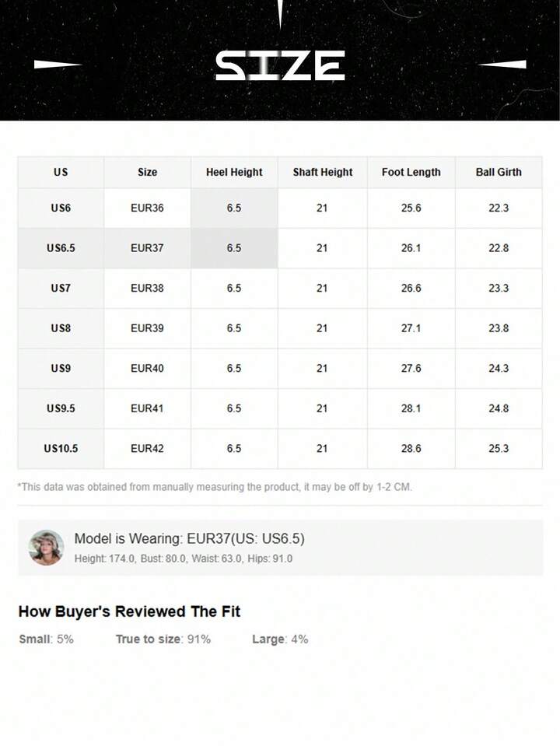Click the SIZE banner title
This screenshot has width=560, height=746.
coord(280,66)
